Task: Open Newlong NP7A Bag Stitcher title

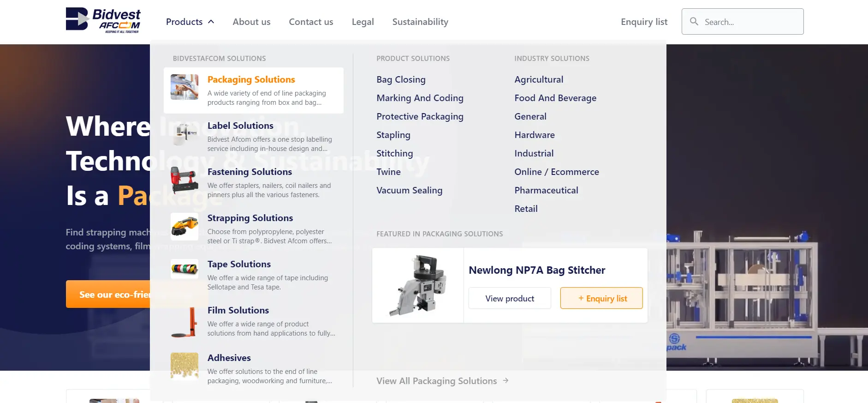Action: point(537,270)
